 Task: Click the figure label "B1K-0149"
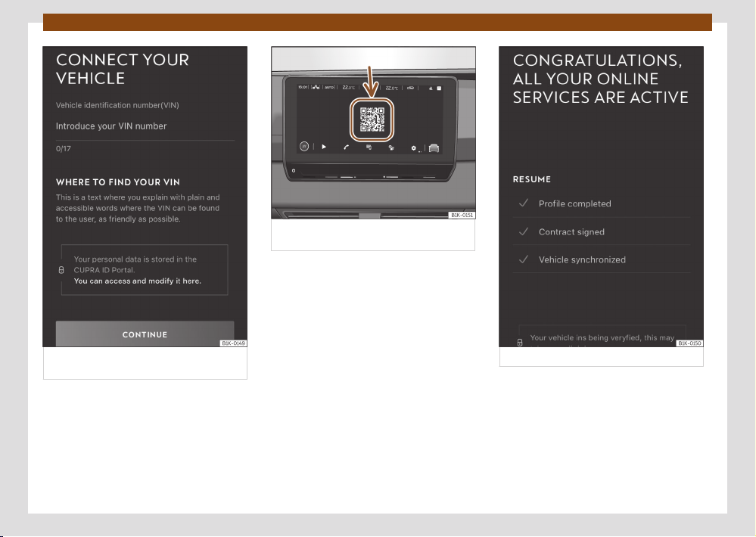pos(233,343)
